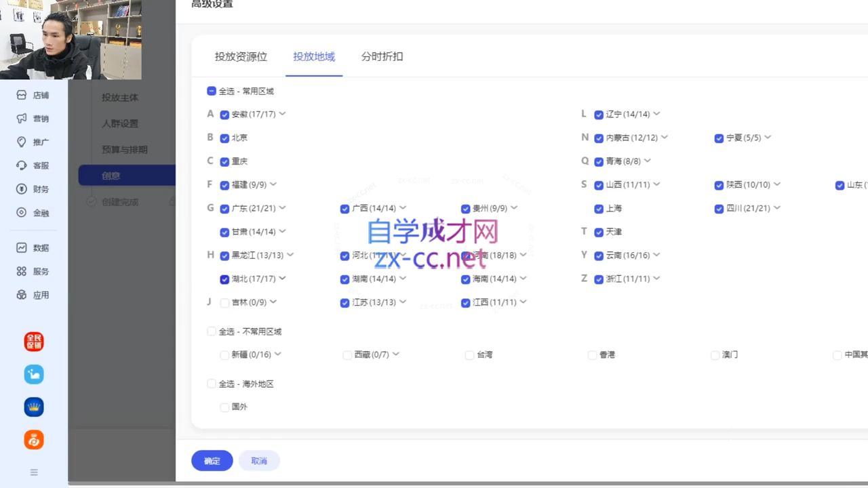Expand the 内蒙古 region dropdown
Screen dimensions: 868x488
[x=664, y=138]
